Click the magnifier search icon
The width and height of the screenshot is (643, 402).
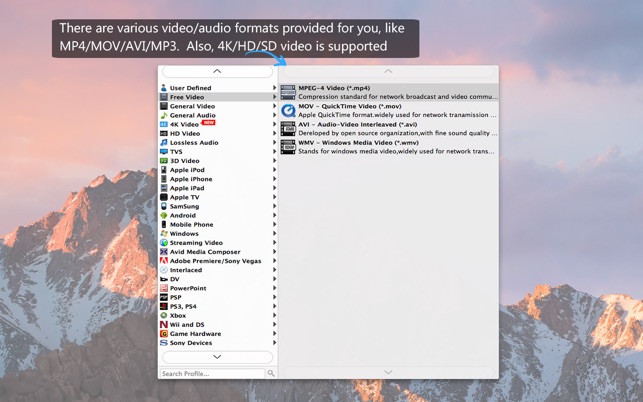[271, 373]
